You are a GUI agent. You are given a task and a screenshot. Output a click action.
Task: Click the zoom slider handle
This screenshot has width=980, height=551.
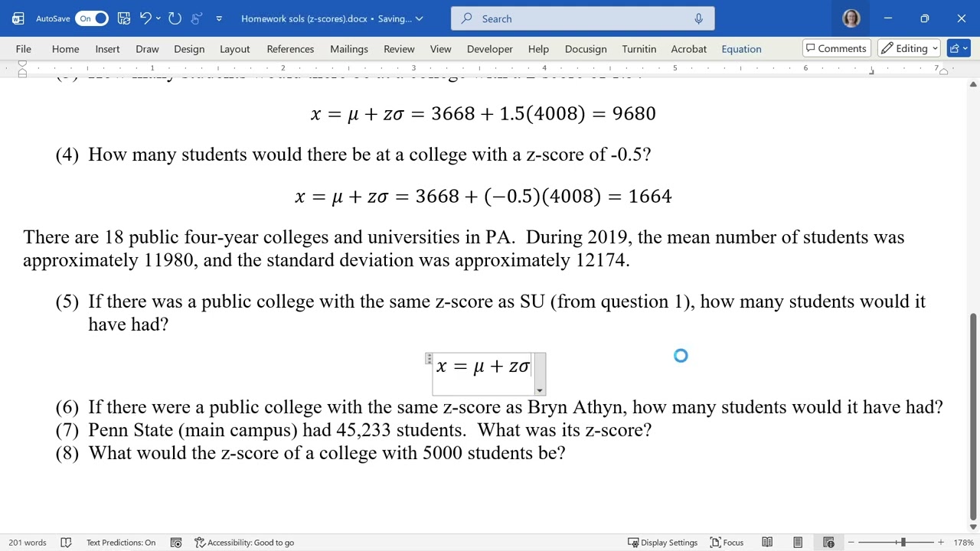(903, 543)
